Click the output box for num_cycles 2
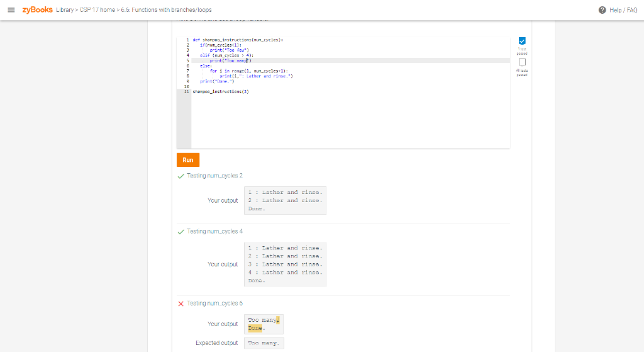644x352 pixels. coord(286,200)
